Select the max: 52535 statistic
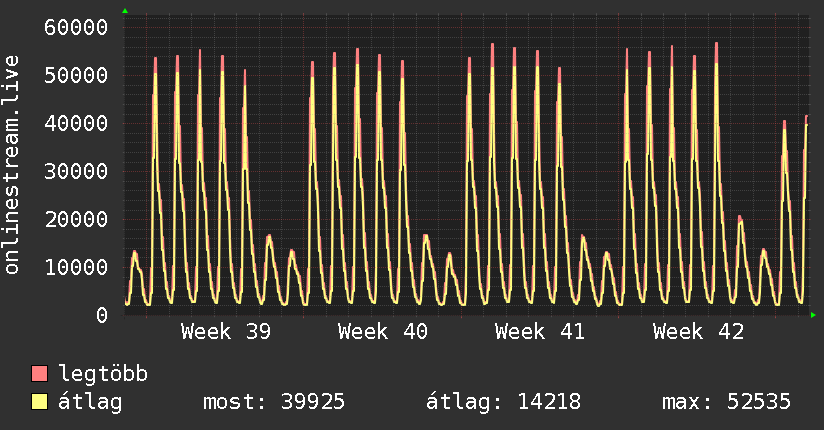 point(726,402)
